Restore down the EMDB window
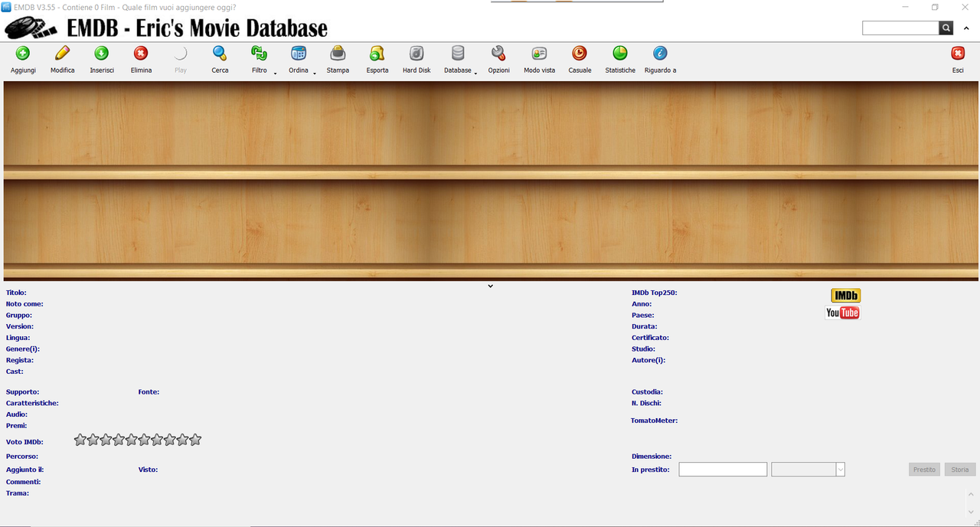This screenshot has width=980, height=527. [x=935, y=7]
